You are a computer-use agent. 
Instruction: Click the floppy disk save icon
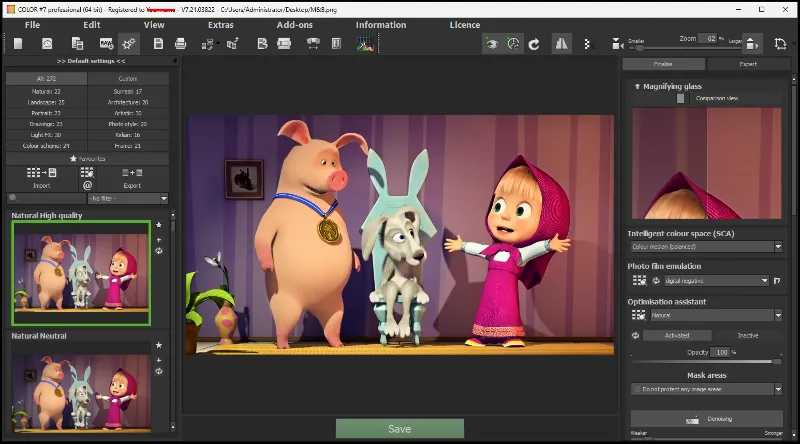pyautogui.click(x=158, y=44)
